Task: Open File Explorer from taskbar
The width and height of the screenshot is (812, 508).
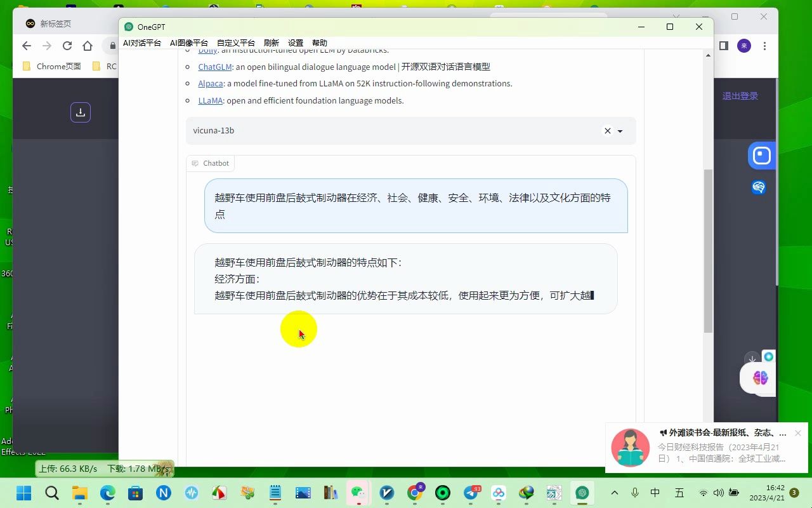Action: tap(79, 493)
